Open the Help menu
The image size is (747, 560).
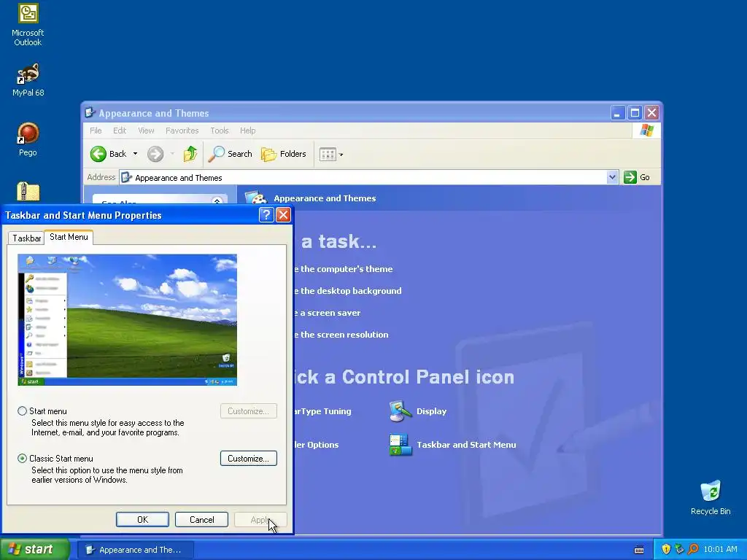pyautogui.click(x=248, y=131)
